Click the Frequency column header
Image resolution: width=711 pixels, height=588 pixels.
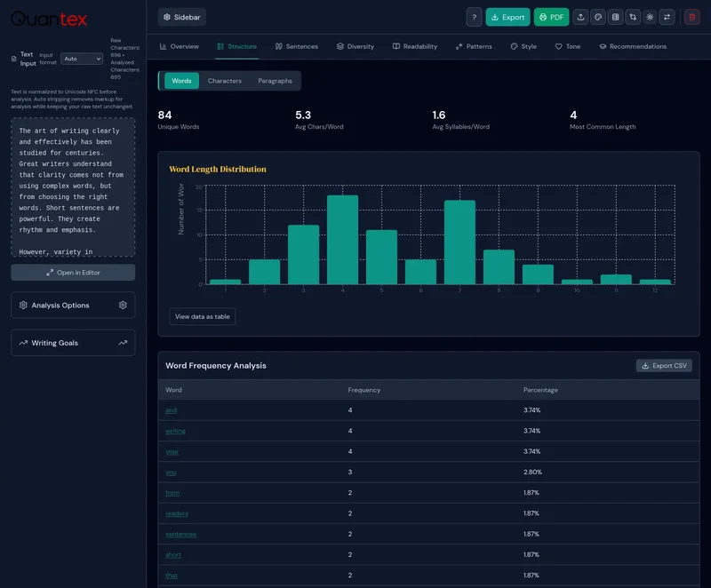coord(363,390)
